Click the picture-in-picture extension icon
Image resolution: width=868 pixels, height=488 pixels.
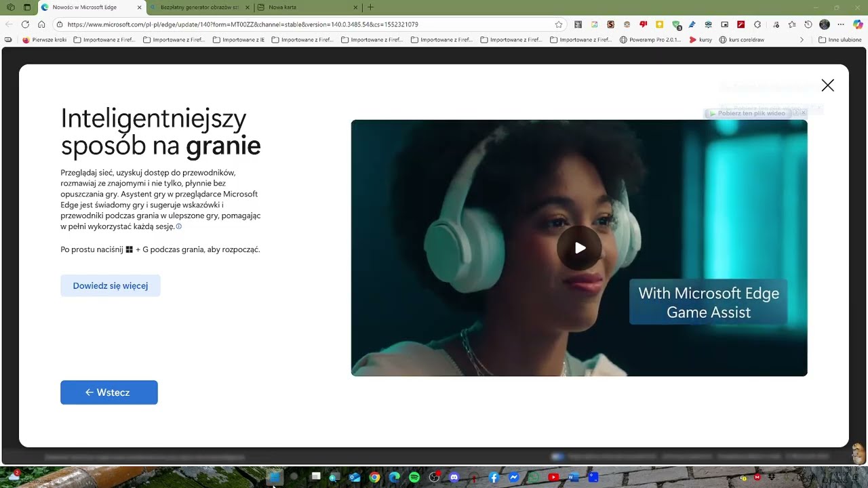pos(724,24)
